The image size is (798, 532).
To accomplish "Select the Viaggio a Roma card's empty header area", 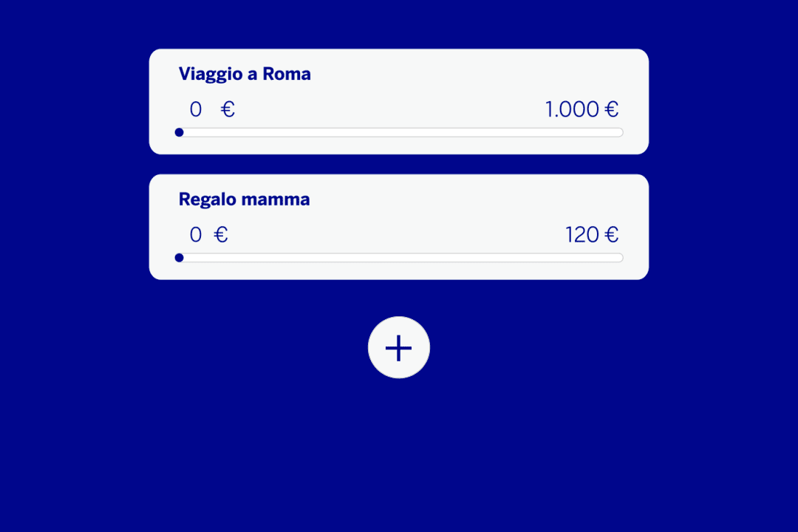I will (x=480, y=72).
